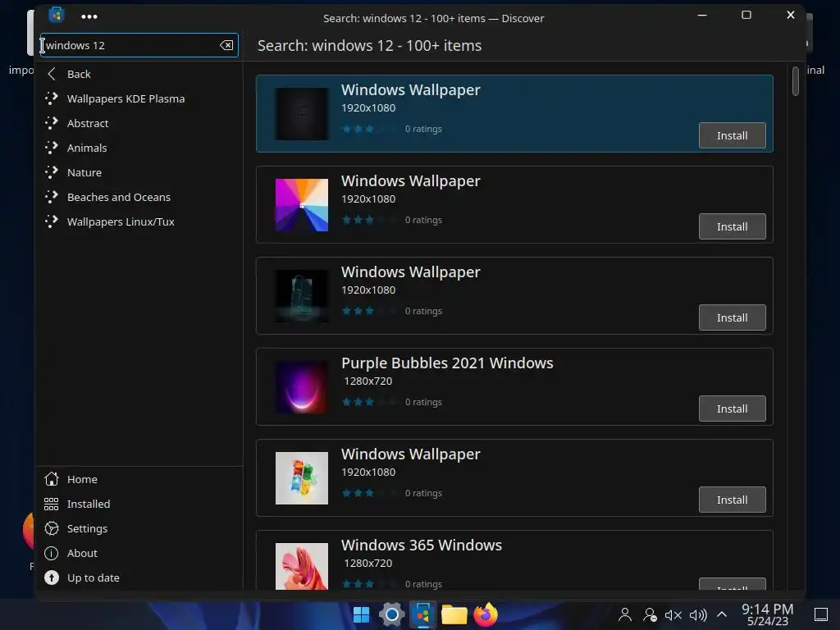
Task: Open Purple Bubbles 2021 thumbnail
Action: (x=302, y=387)
